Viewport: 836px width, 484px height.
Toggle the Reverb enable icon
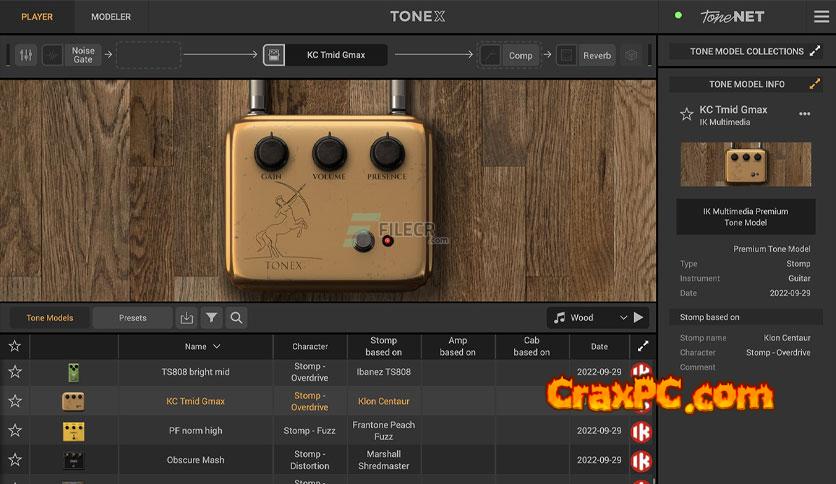point(566,55)
